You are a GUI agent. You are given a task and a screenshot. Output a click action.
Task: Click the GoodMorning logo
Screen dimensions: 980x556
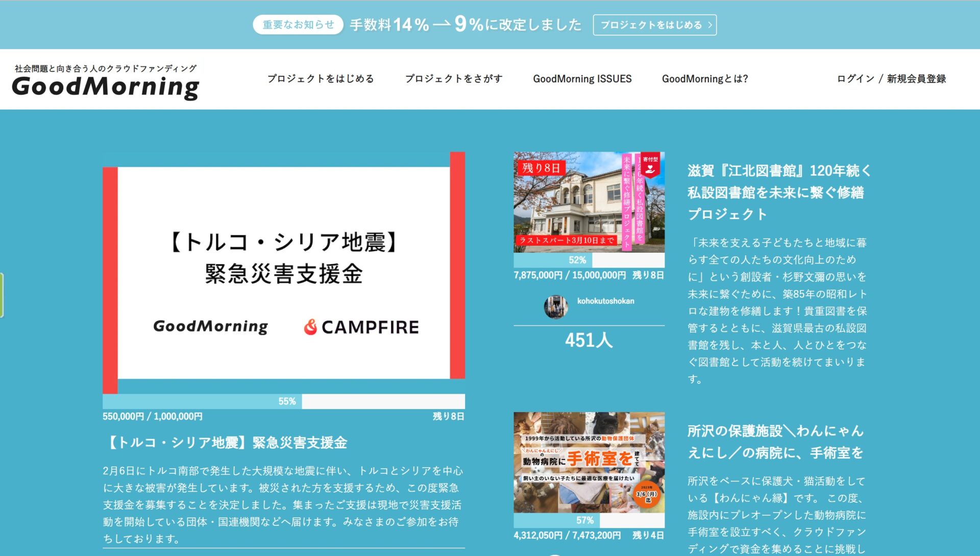[105, 87]
